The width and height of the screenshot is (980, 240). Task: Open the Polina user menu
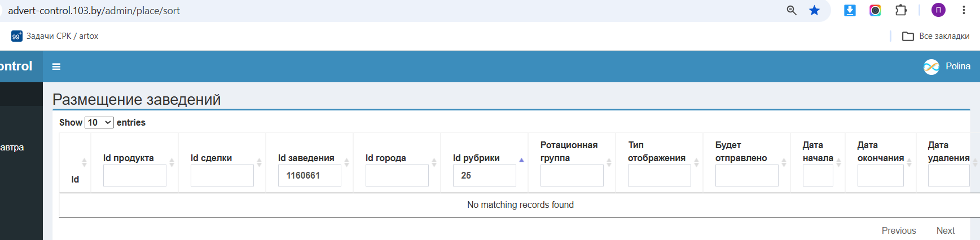point(947,66)
